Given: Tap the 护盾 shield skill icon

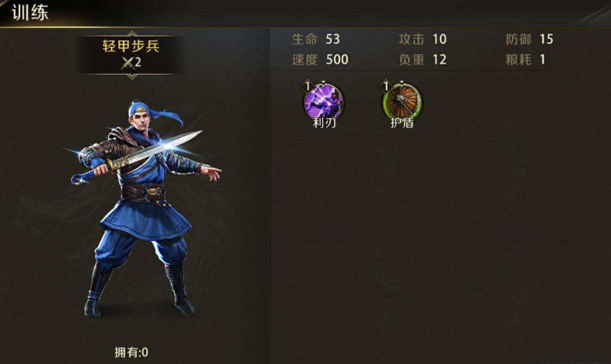Looking at the screenshot, I should click(x=402, y=102).
